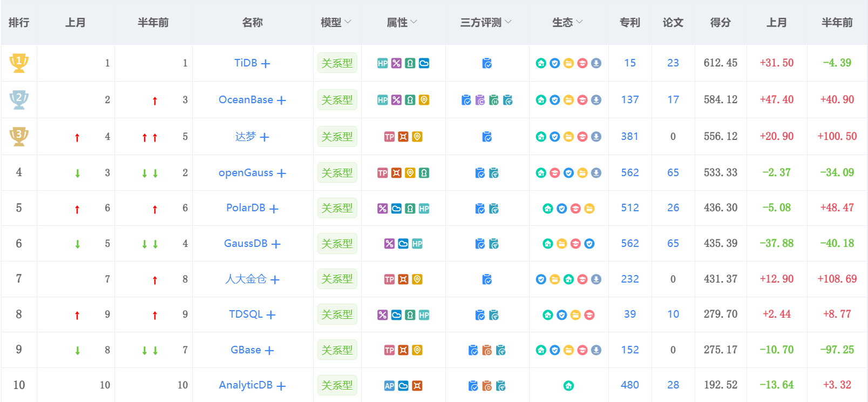Click score value 612.45
This screenshot has height=402, width=868.
tap(721, 63)
